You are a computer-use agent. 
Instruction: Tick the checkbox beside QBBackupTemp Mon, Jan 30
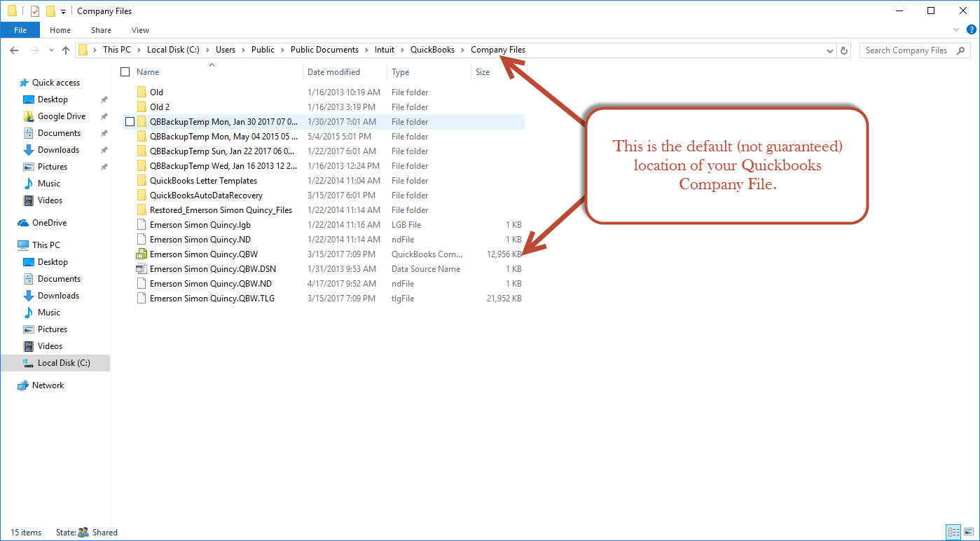(x=130, y=121)
